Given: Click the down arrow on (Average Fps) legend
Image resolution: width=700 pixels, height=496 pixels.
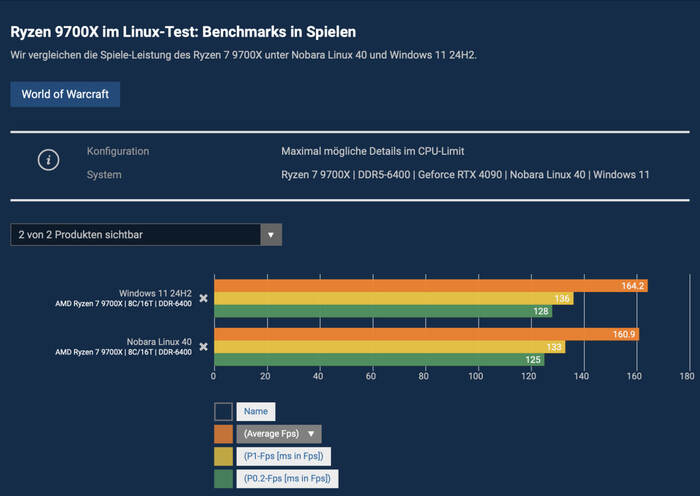Looking at the screenshot, I should (314, 434).
